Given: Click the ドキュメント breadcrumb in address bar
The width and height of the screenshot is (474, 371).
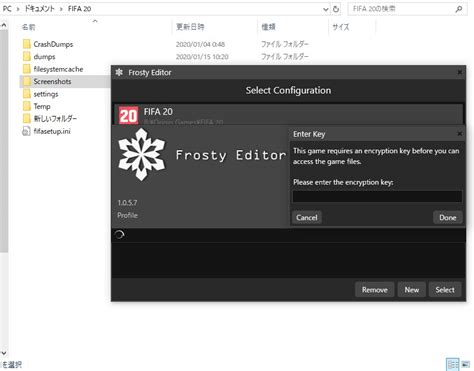Looking at the screenshot, I should [39, 9].
